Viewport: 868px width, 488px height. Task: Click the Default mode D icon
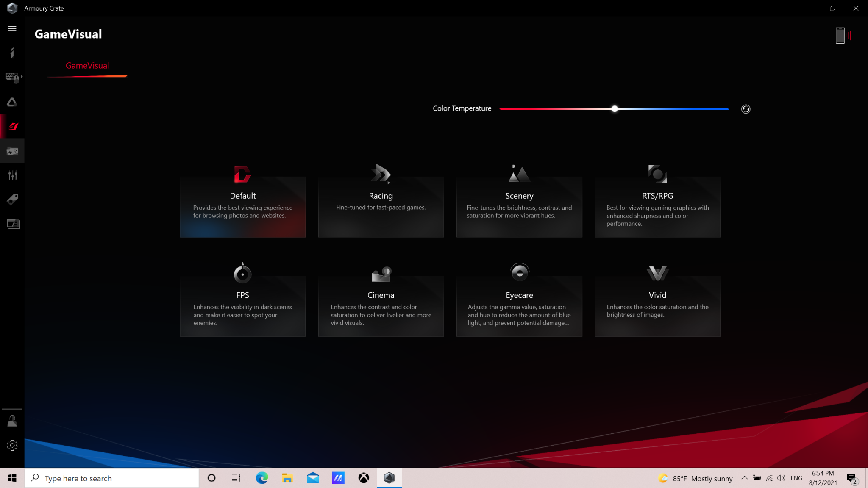coord(242,174)
